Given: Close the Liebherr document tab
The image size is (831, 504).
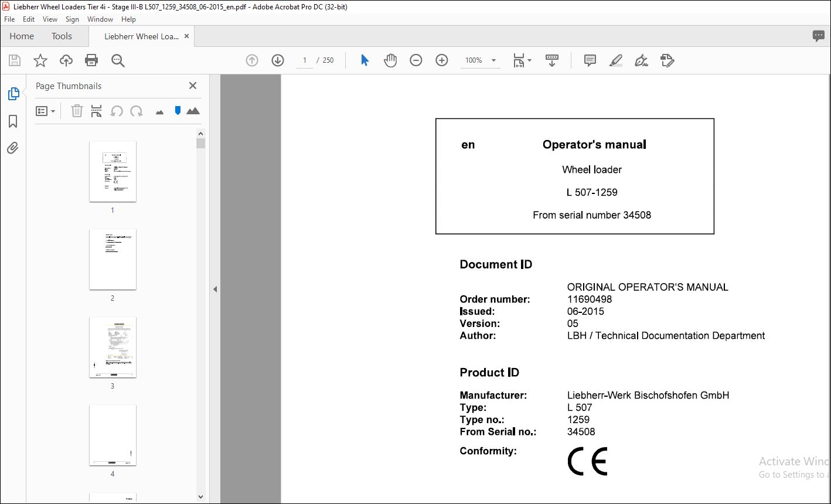Looking at the screenshot, I should (186, 36).
